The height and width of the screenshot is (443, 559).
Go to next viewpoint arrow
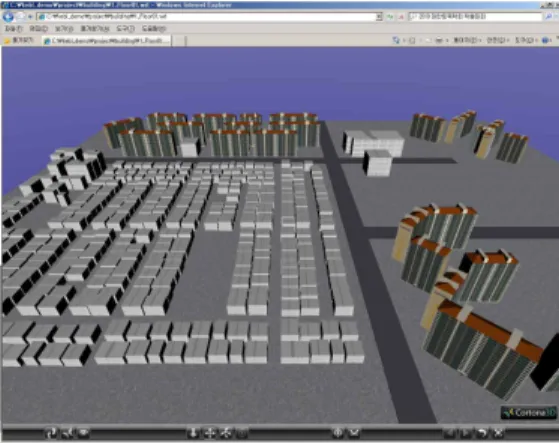[466, 433]
